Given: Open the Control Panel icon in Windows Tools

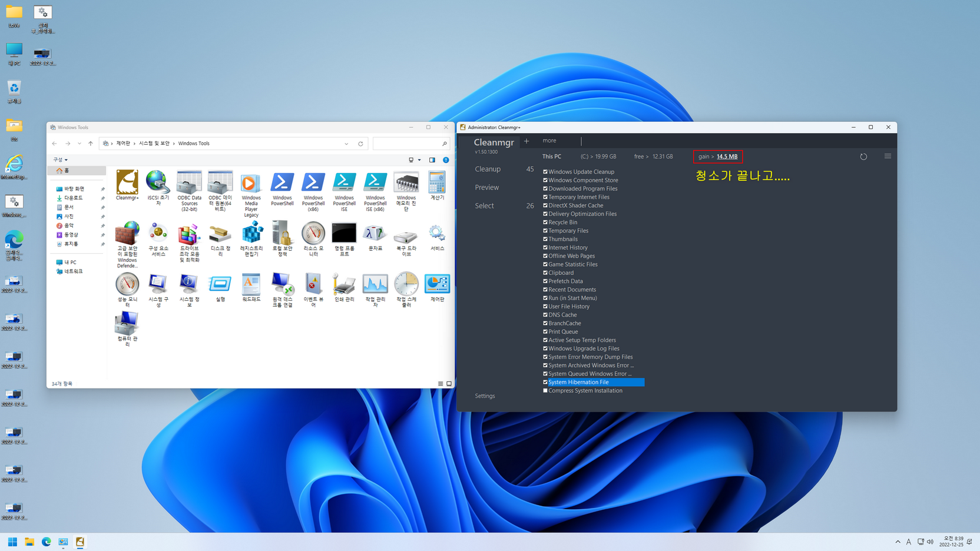Looking at the screenshot, I should (x=437, y=287).
